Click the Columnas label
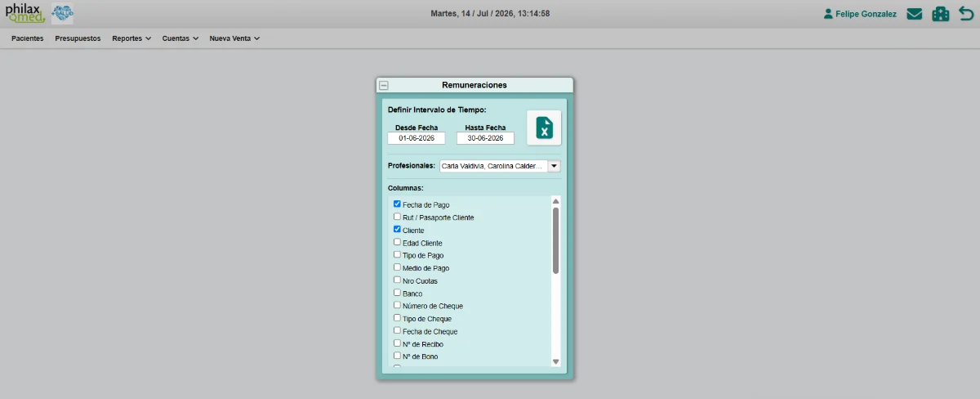980x399 pixels. [405, 188]
